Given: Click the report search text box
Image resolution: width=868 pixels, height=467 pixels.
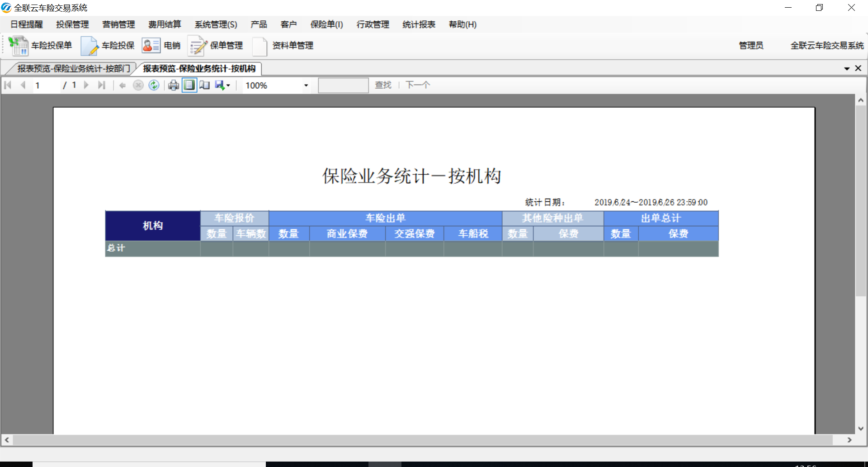Looking at the screenshot, I should tap(343, 85).
